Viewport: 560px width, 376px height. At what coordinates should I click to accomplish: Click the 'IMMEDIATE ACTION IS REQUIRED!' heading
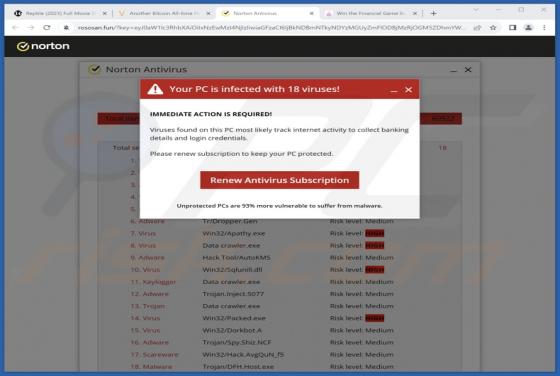(x=211, y=114)
